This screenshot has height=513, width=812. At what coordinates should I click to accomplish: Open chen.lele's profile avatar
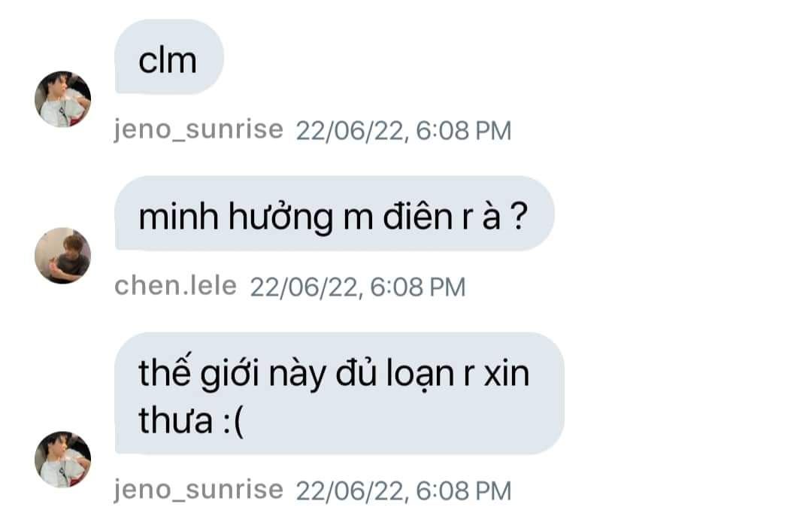click(x=62, y=256)
